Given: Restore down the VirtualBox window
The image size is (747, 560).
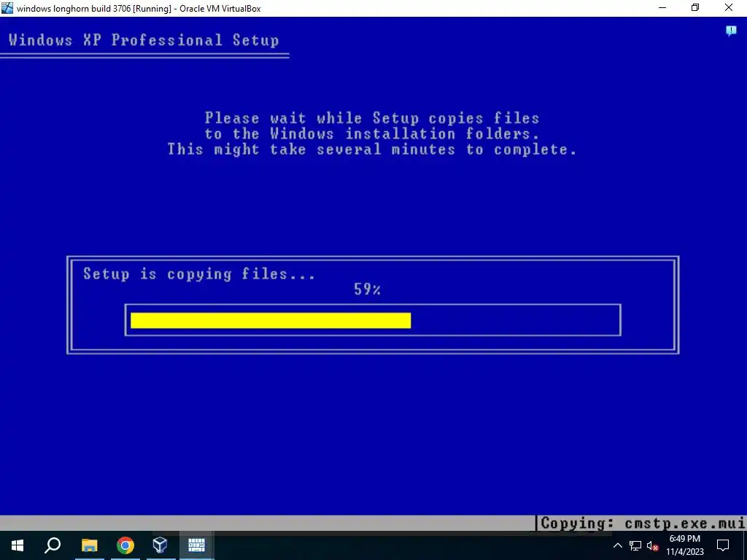Looking at the screenshot, I should 695,7.
